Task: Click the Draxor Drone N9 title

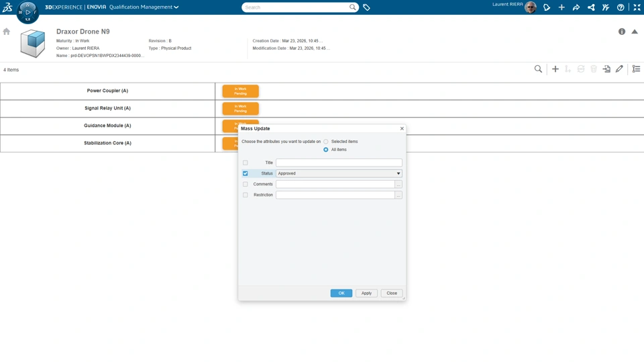Action: (83, 32)
